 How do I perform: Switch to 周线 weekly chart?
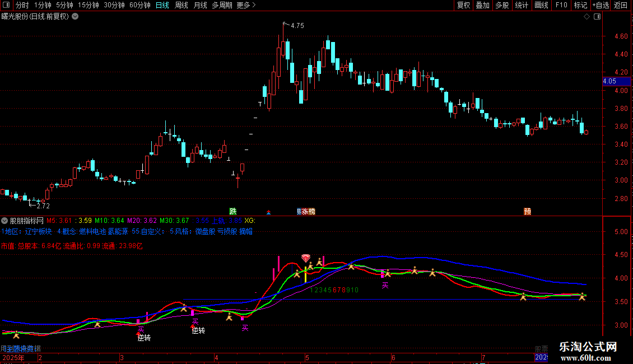click(x=181, y=5)
